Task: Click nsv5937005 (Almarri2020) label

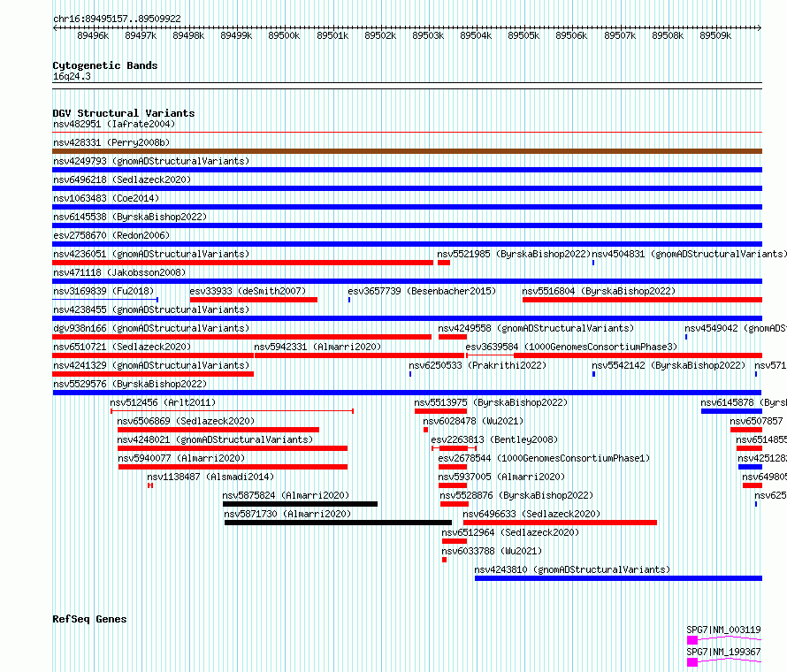Action: pyautogui.click(x=501, y=477)
